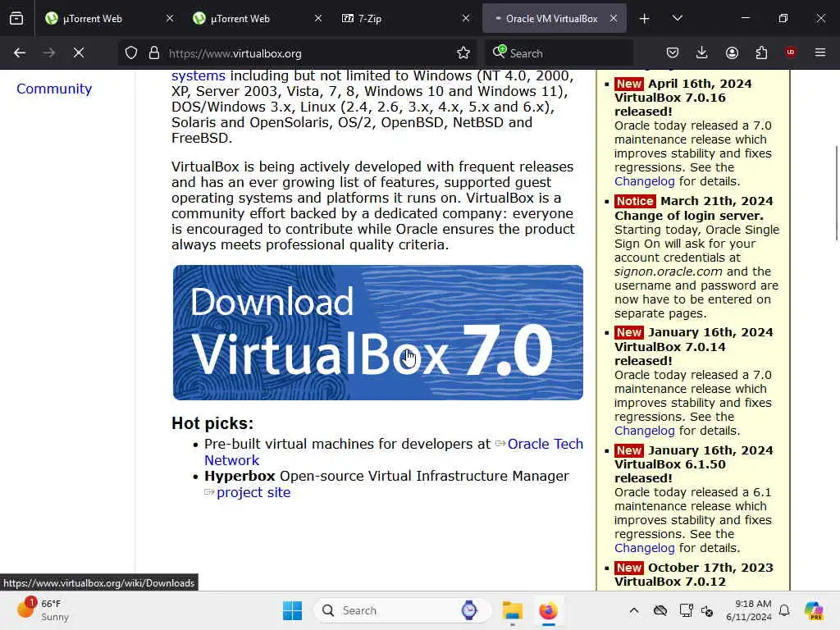Open the notifications bell icon
This screenshot has height=630, width=840.
(x=784, y=610)
